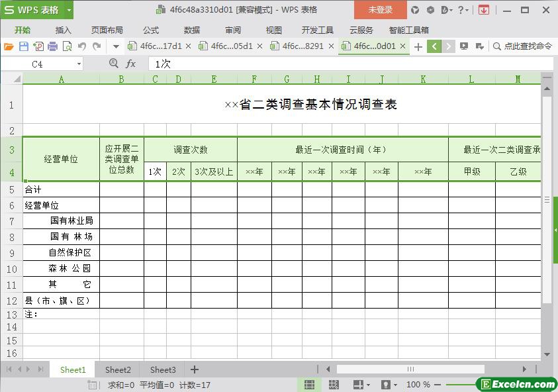Expand the Name Box dropdown showing C4
This screenshot has width=558, height=392.
click(x=79, y=64)
